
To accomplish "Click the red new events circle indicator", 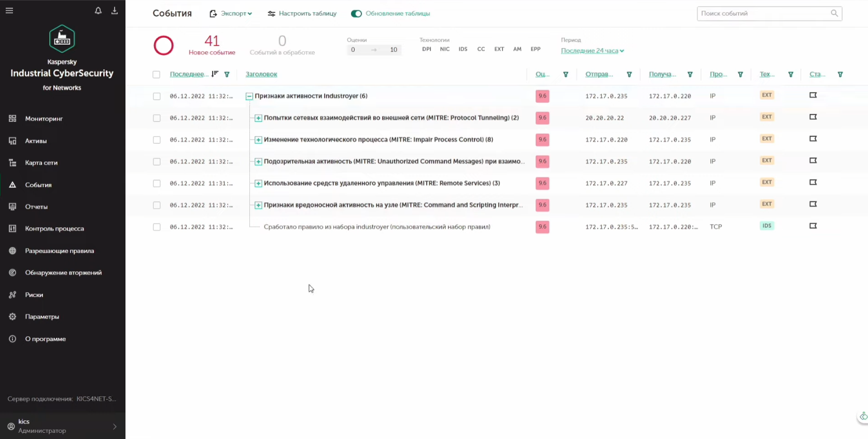I will (x=163, y=46).
